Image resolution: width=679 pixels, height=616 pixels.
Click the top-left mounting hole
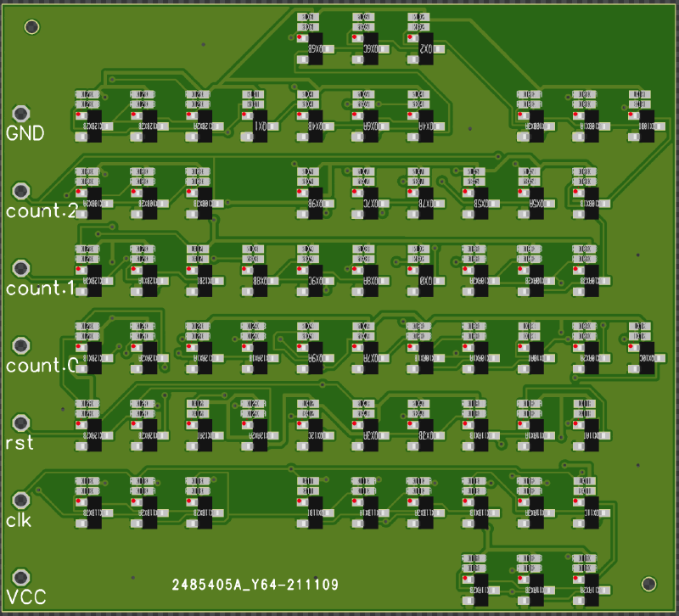tap(32, 27)
